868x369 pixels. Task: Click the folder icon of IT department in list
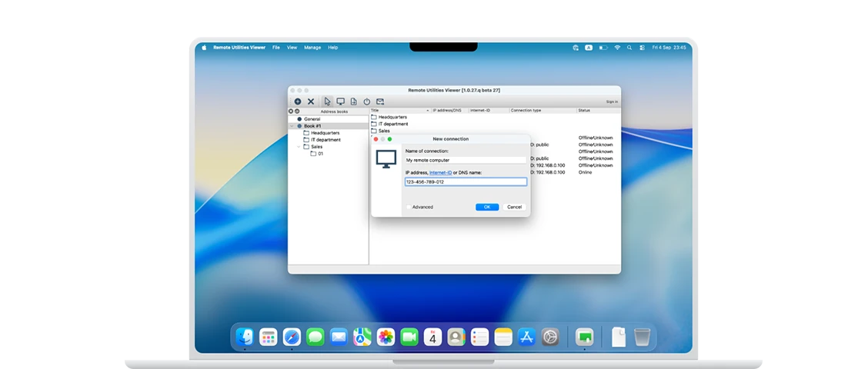pyautogui.click(x=374, y=124)
